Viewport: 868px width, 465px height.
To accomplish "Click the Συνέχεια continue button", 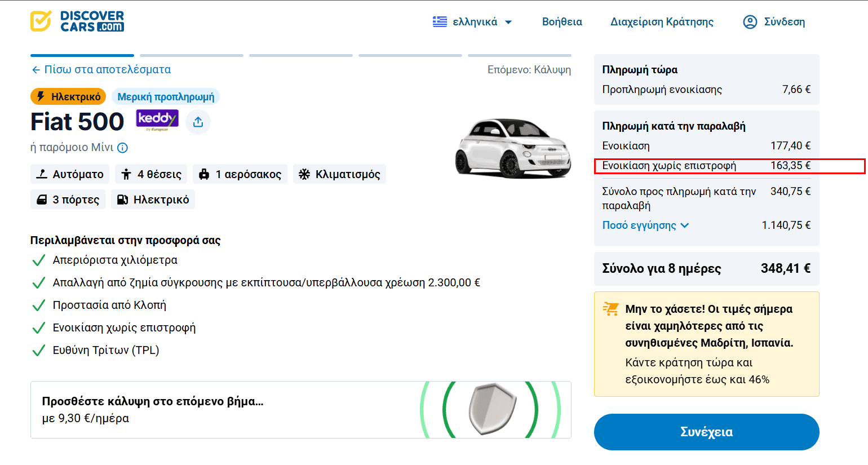I will point(706,432).
